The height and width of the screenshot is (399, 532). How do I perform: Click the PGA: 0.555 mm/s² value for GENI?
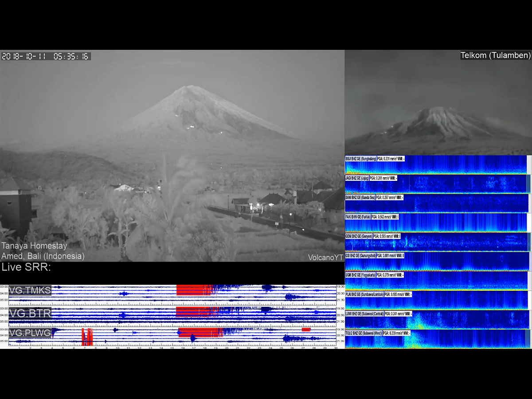pos(387,236)
